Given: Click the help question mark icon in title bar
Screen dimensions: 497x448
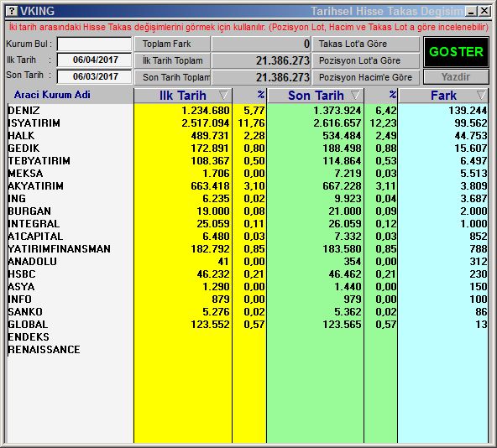Looking at the screenshot, I should pyautogui.click(x=12, y=12).
